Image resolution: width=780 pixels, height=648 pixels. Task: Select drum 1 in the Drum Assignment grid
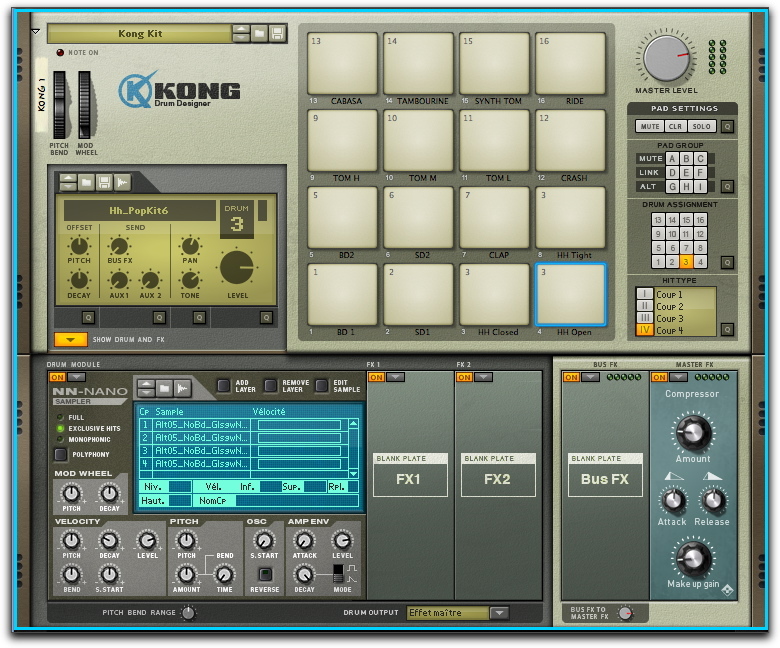click(658, 262)
